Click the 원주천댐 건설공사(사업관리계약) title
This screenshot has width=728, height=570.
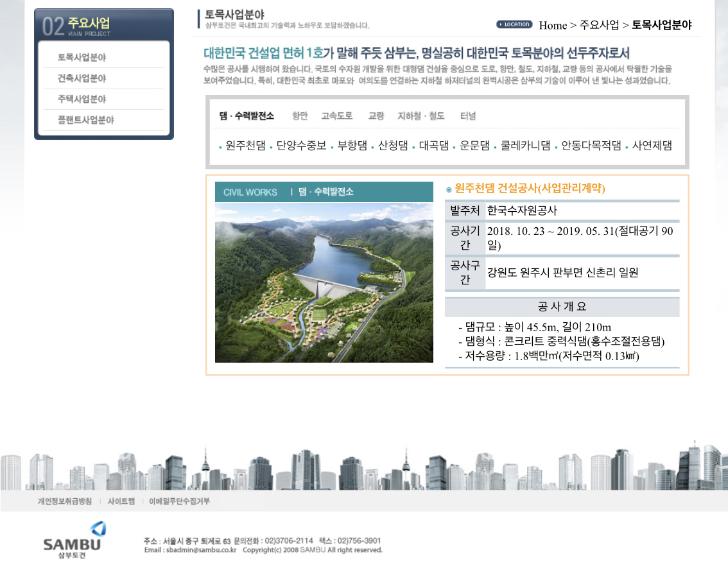coord(529,188)
